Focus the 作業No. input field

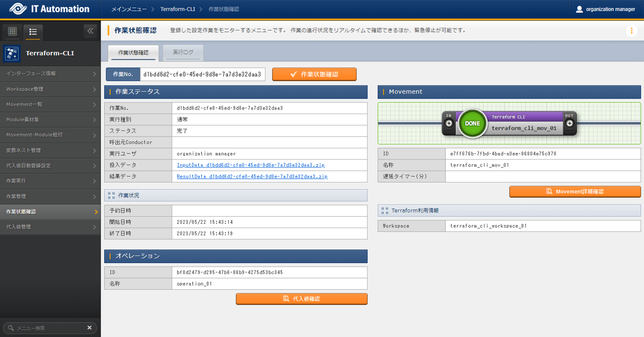tap(202, 74)
